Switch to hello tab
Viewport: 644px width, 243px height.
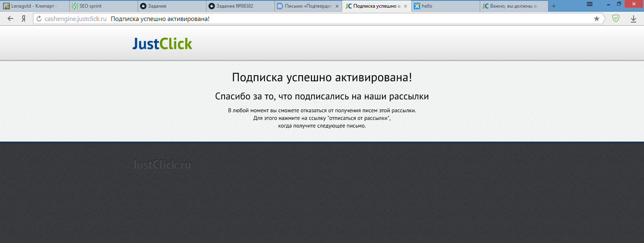pos(445,6)
